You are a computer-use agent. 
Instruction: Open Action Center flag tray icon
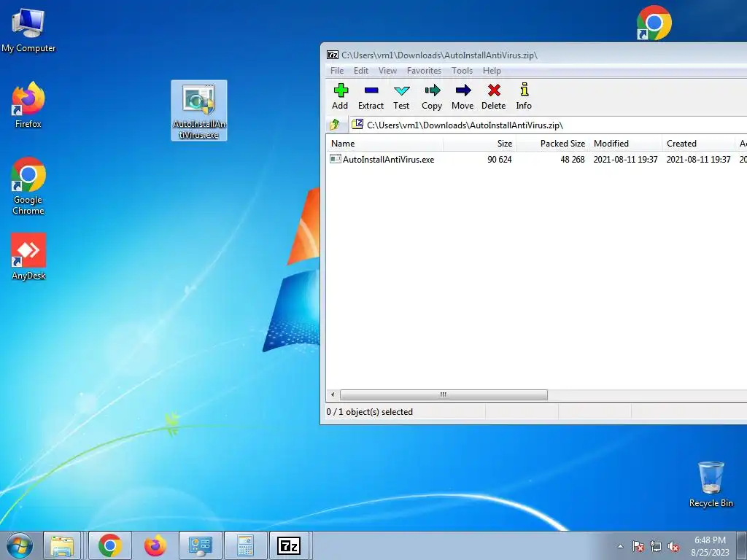[x=638, y=546]
